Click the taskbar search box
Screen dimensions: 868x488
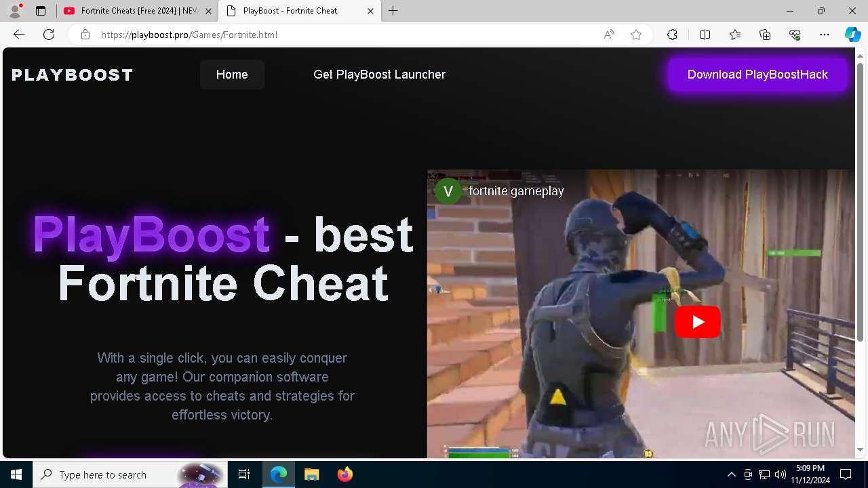coord(129,474)
